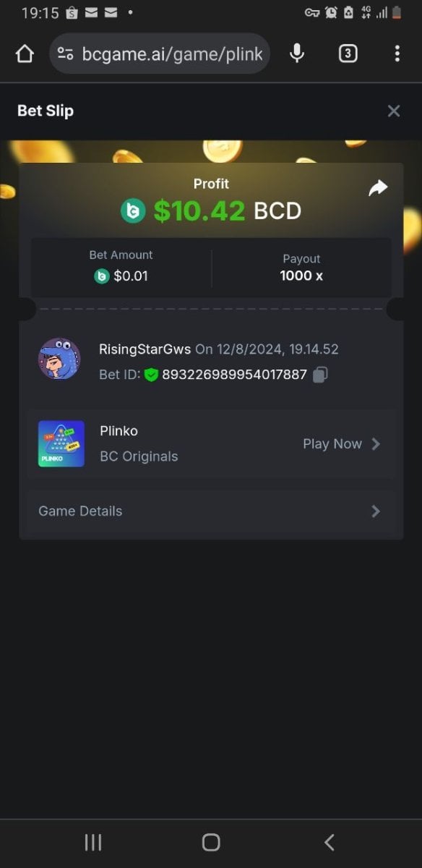Tap the Android home navigation button
The height and width of the screenshot is (868, 422).
(x=211, y=842)
